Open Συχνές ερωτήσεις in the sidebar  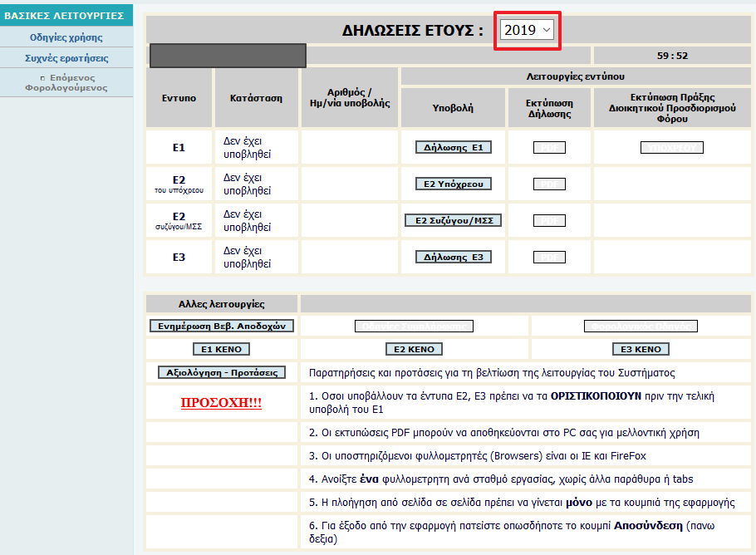point(66,58)
